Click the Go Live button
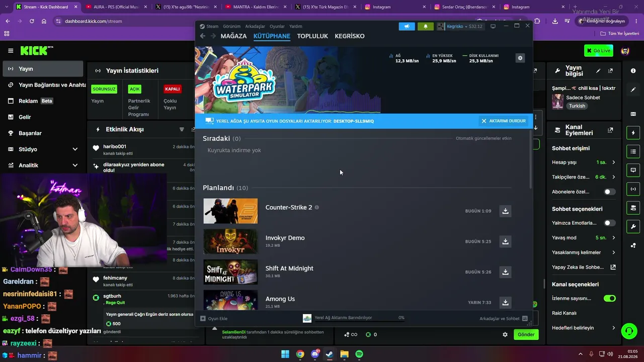 click(x=598, y=51)
